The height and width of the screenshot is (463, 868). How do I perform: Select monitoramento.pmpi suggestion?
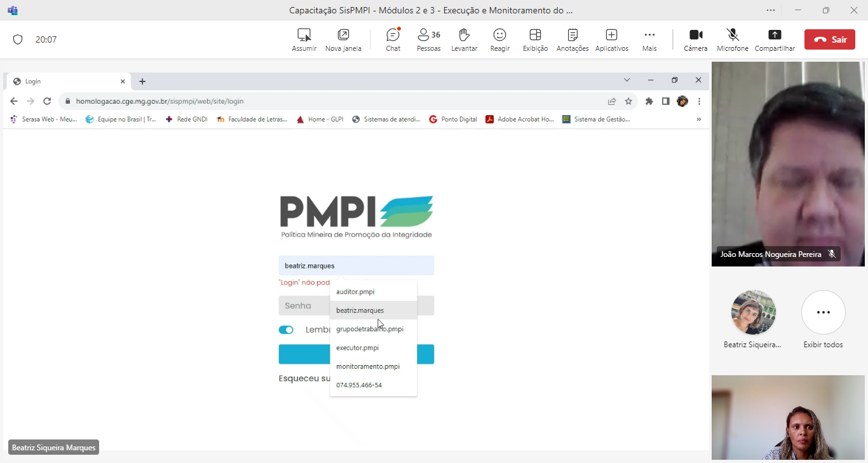374,366
